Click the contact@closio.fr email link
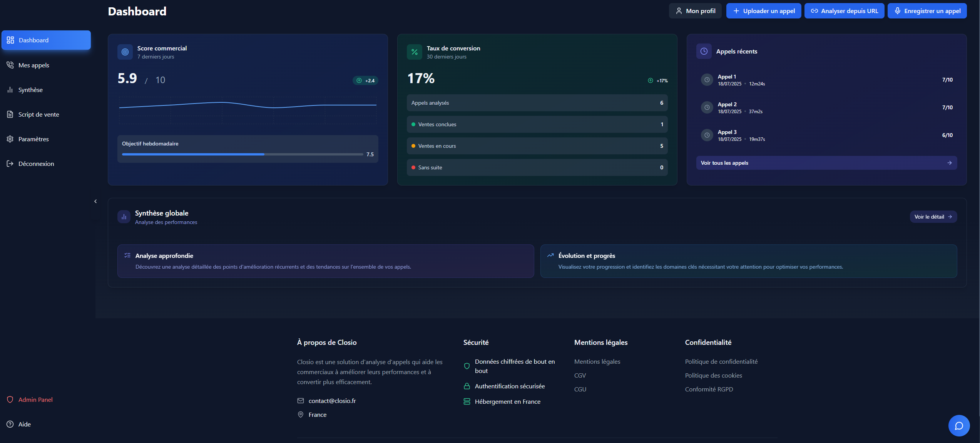980x443 pixels. pos(332,401)
